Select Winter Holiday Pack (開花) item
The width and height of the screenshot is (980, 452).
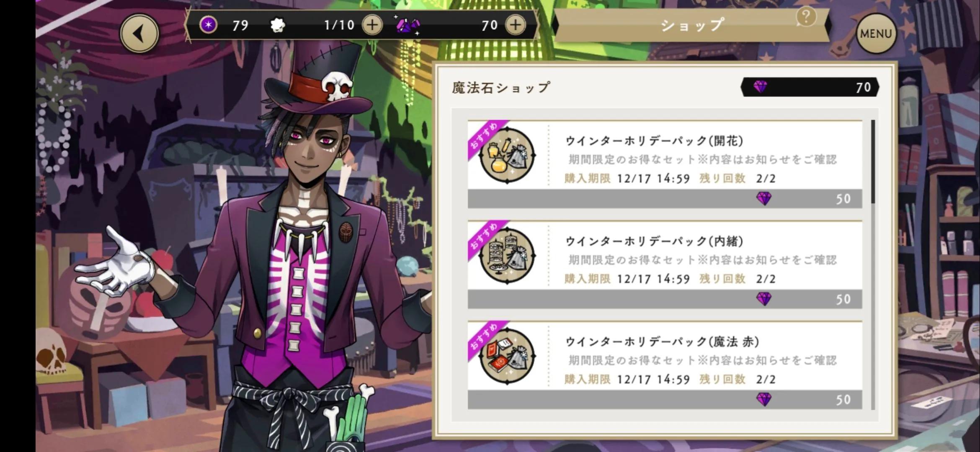[x=665, y=164]
